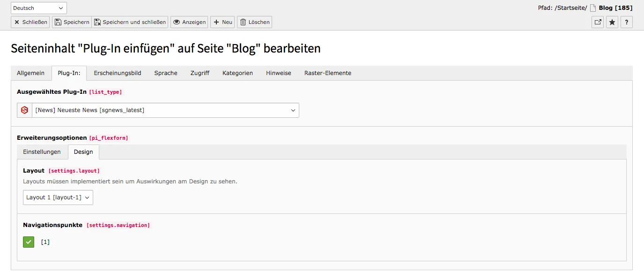The width and height of the screenshot is (644, 273).
Task: Open help via the question mark icon
Action: click(627, 22)
